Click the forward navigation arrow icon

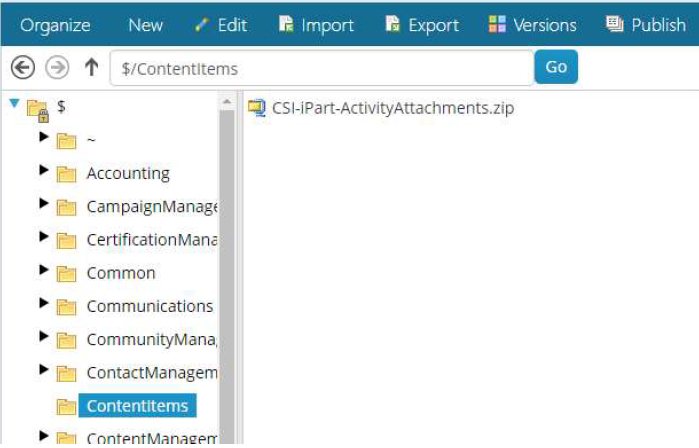[x=57, y=67]
